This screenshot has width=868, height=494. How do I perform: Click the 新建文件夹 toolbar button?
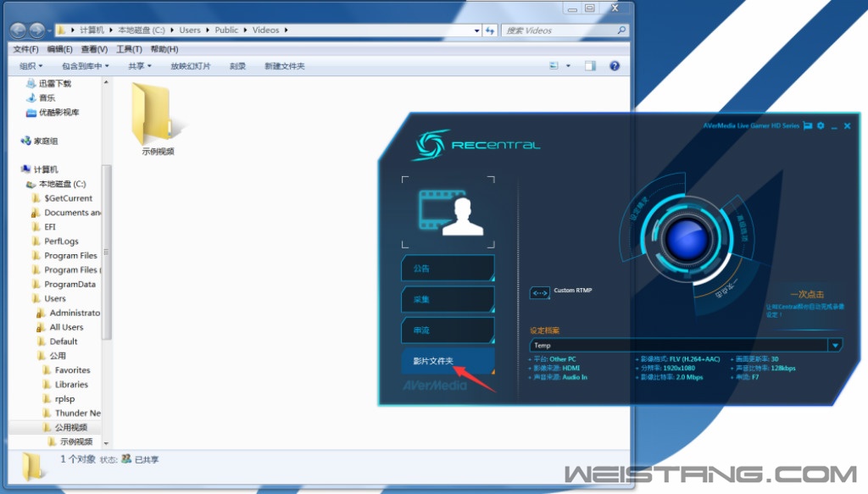284,66
